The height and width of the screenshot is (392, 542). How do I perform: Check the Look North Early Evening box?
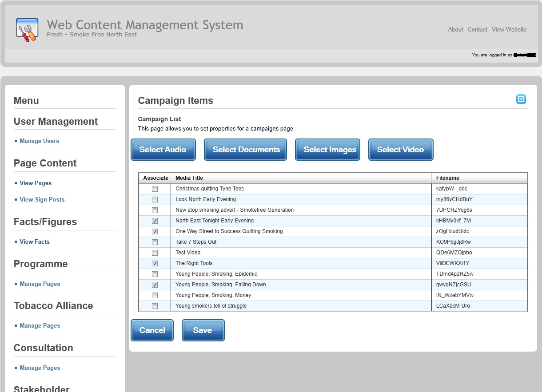pyautogui.click(x=155, y=199)
